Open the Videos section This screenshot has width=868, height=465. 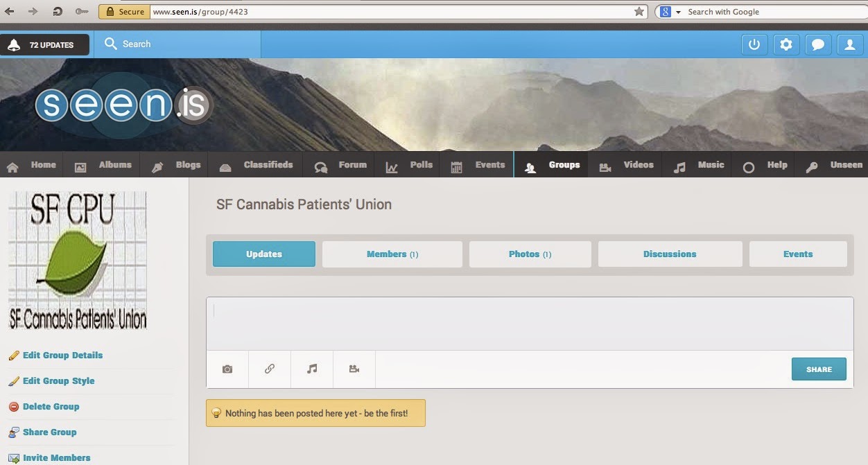pos(626,165)
